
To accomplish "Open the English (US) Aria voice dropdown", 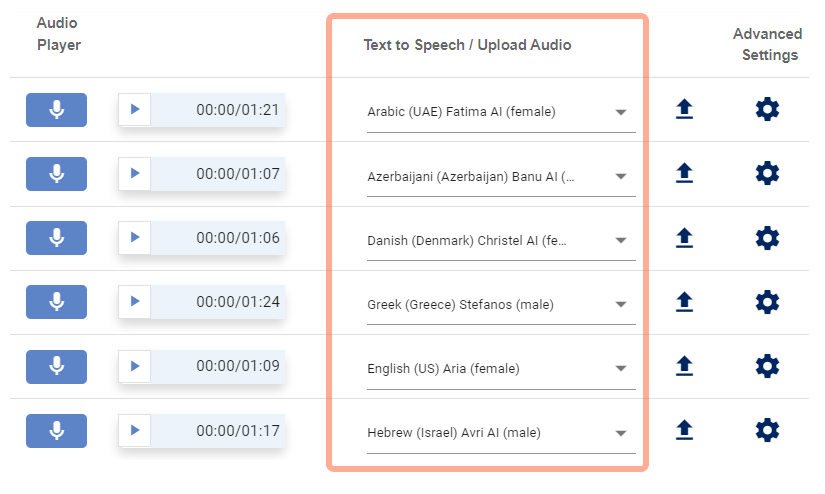I will click(620, 369).
